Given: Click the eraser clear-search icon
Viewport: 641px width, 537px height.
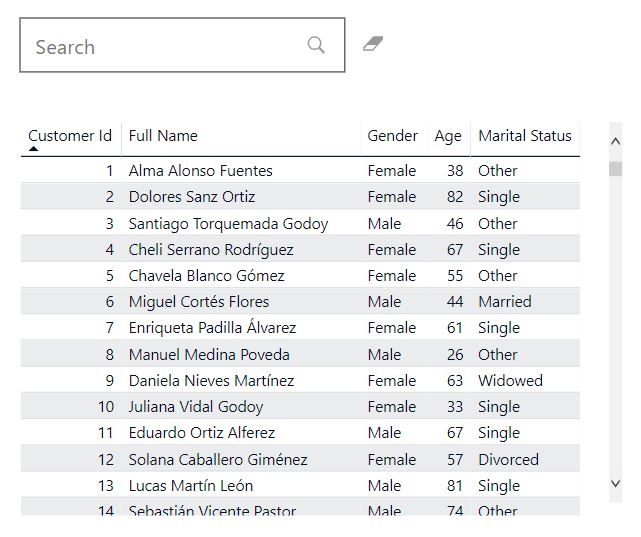Looking at the screenshot, I should click(373, 44).
